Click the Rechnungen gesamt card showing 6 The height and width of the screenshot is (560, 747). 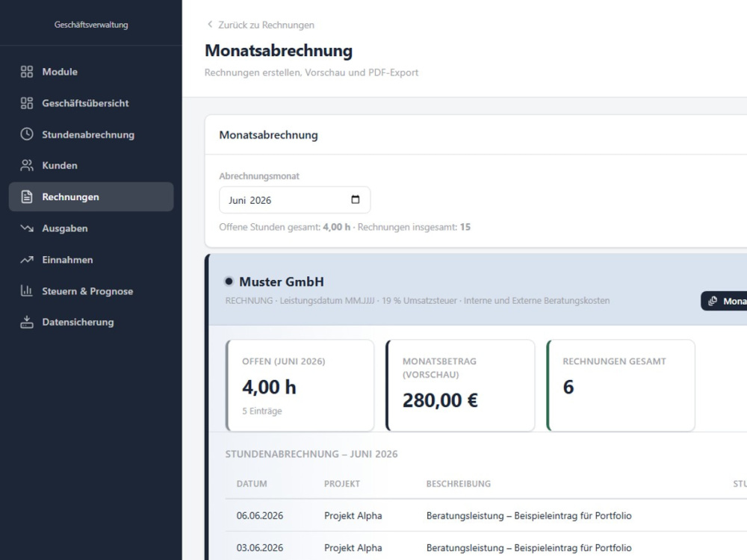pyautogui.click(x=621, y=385)
